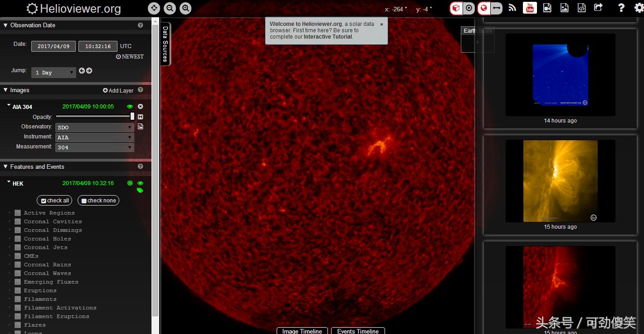The height and width of the screenshot is (334, 644).
Task: Collapse the Observation Date section
Action: 5,25
